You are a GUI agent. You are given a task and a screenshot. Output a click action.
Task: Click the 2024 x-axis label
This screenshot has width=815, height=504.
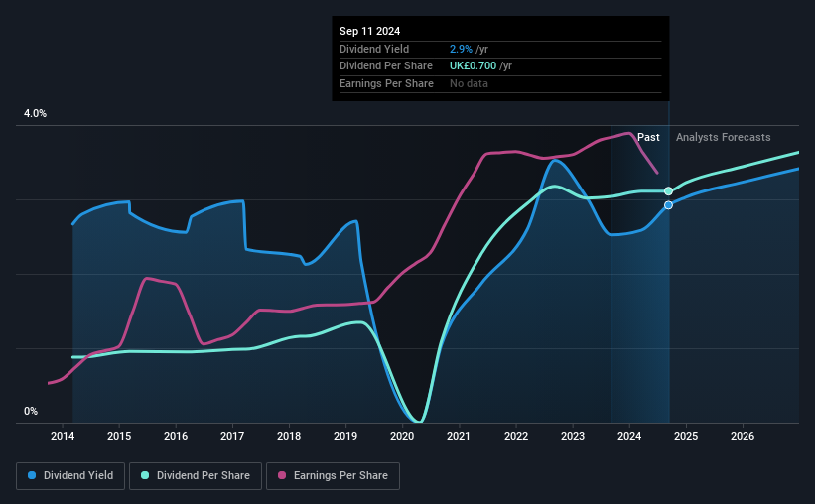629,436
